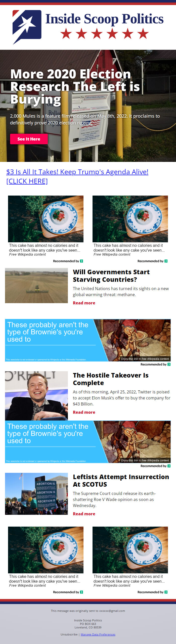
Task: Open the Leftists Attempt Insurrection At SCOTUS headline
Action: coord(121,481)
